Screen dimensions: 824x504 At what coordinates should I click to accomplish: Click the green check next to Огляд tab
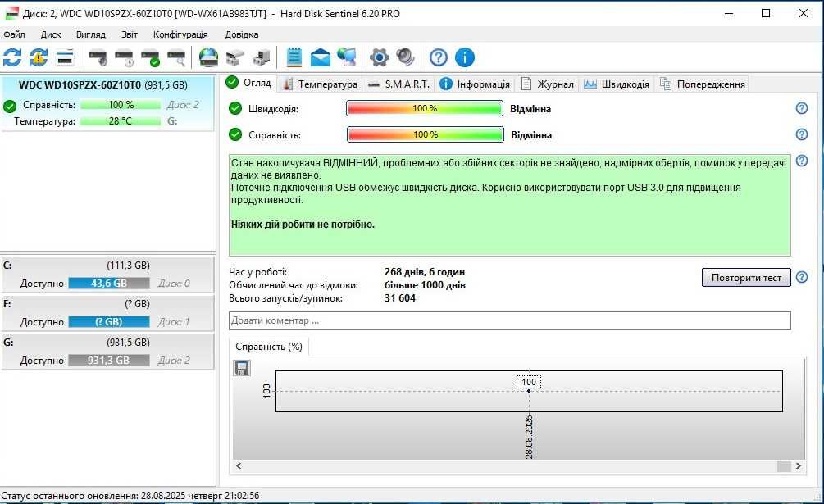coord(232,83)
